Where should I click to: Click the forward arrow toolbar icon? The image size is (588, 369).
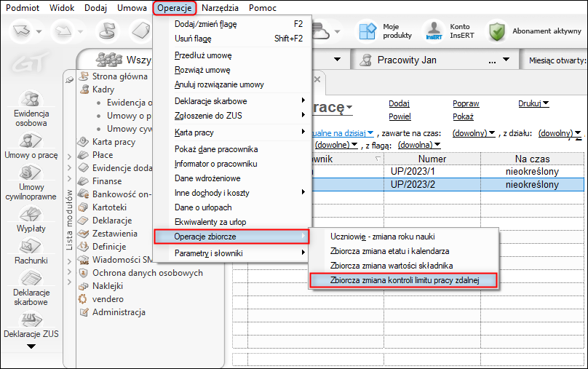(63, 31)
